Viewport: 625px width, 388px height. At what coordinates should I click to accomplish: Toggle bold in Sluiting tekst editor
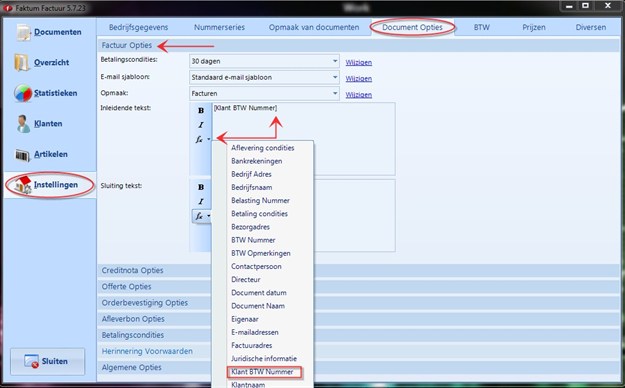(201, 187)
